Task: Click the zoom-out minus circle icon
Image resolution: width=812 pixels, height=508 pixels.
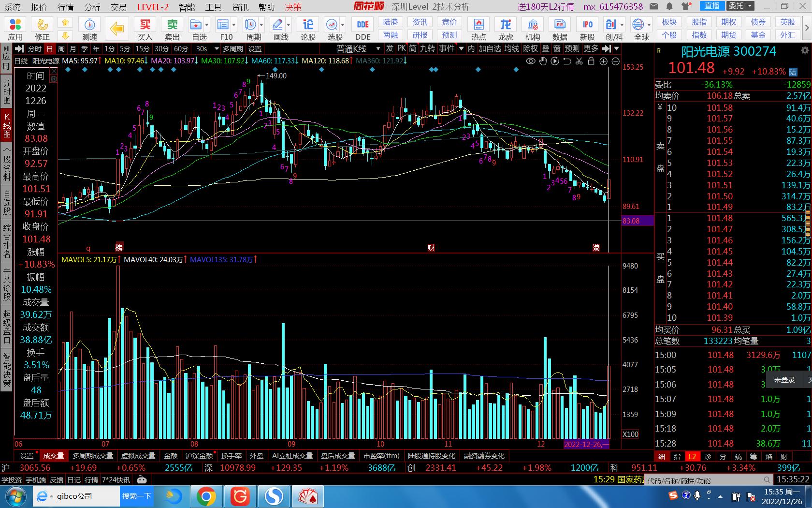Action: point(615,61)
